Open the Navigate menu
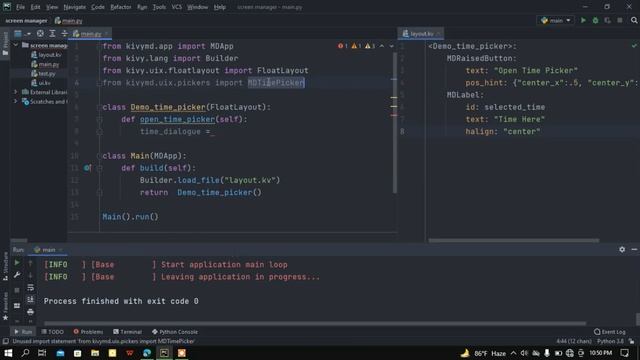Viewport: 640px width, 360px height. point(75,7)
